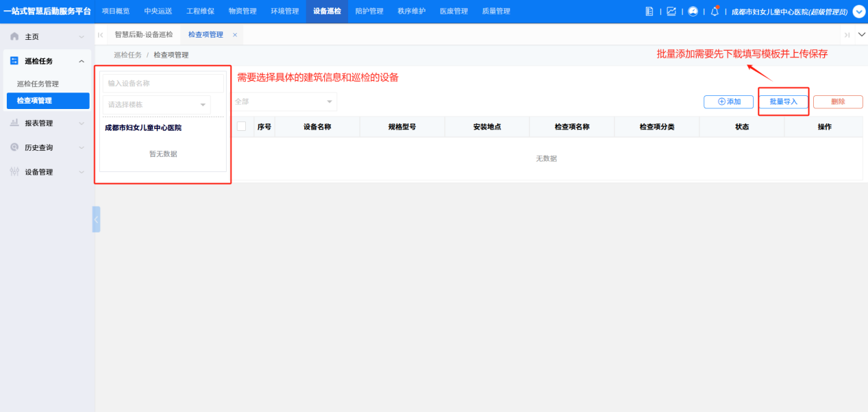Viewport: 868px width, 412px height.
Task: Open the tab list chevron dropdown
Action: (x=861, y=34)
